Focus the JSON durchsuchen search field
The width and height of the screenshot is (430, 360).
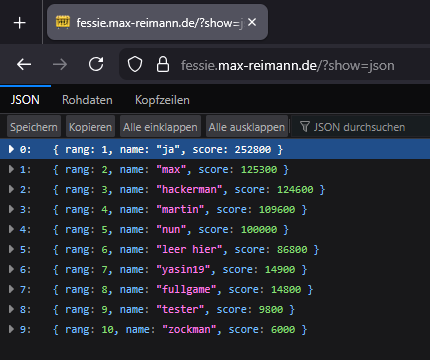point(361,127)
